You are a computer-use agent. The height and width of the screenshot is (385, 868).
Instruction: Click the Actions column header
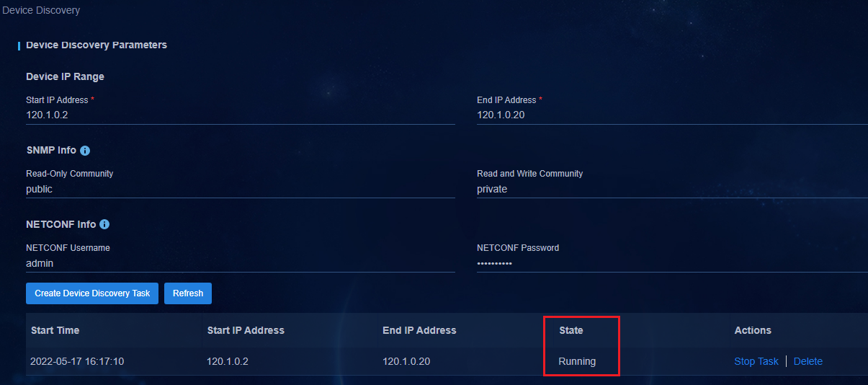(753, 330)
